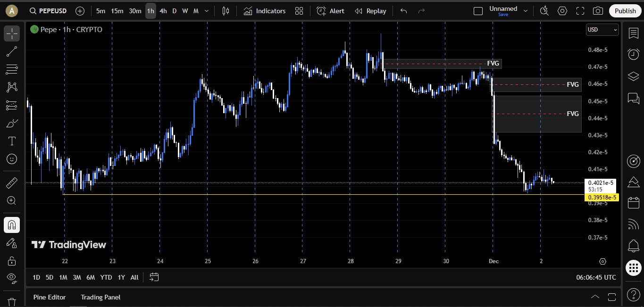Open the economic calendar panel

pos(633,203)
